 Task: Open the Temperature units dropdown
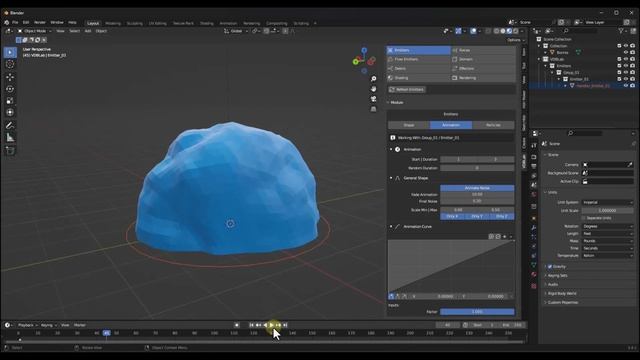pyautogui.click(x=607, y=256)
